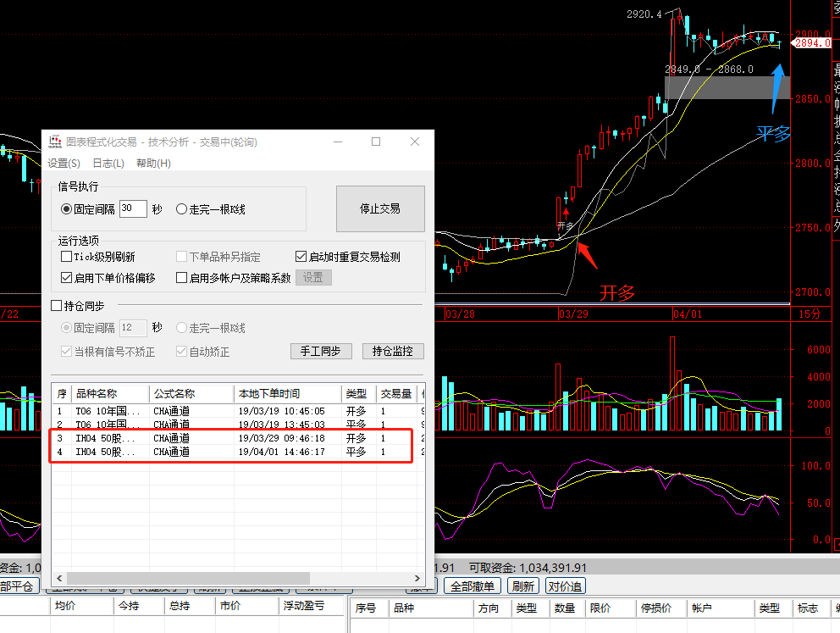
Task: Select order row with time 19/04/01 14:46:17
Action: click(x=239, y=452)
